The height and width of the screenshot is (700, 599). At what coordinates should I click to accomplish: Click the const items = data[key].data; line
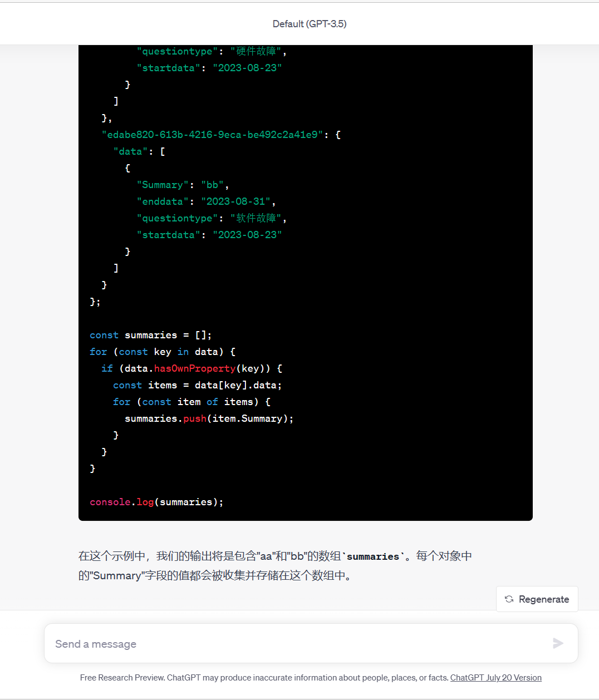click(197, 385)
